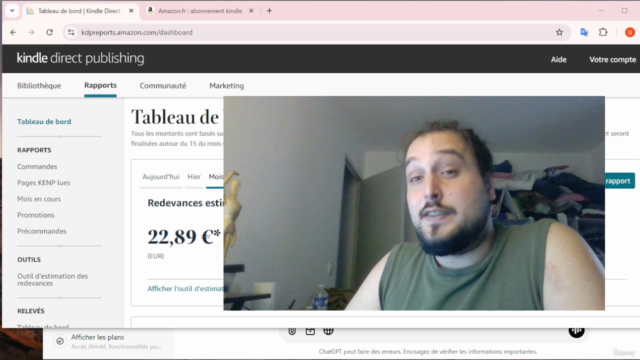
Task: Click the webcam video overlay
Action: pos(414,203)
